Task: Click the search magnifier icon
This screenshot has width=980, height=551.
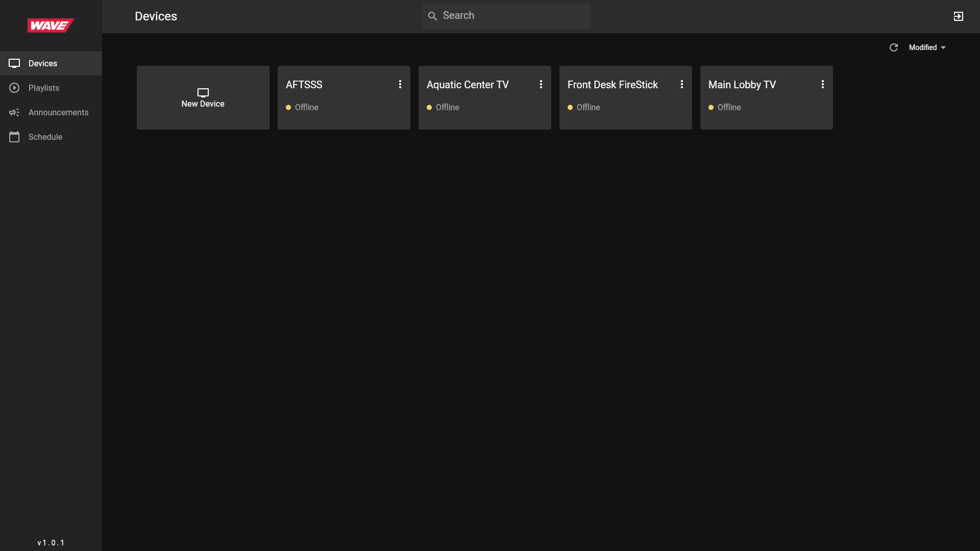Action: (432, 16)
